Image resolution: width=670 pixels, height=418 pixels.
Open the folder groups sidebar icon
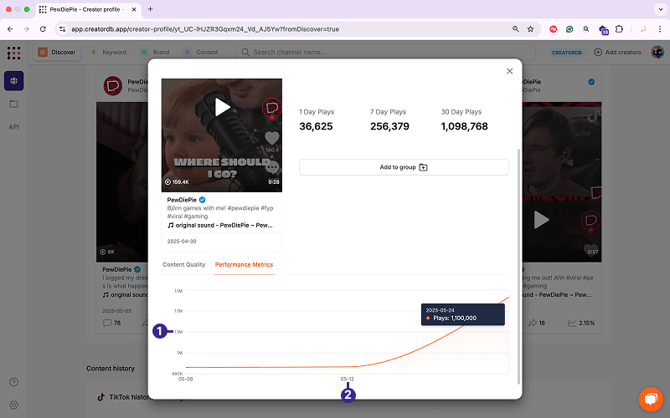point(14,104)
